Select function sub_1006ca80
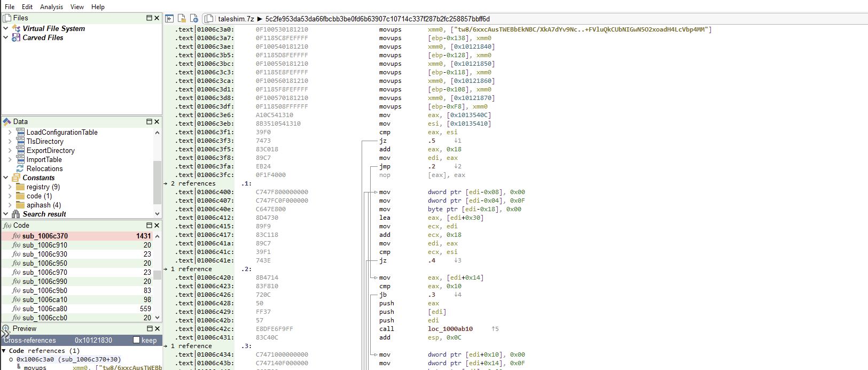The image size is (868, 370). point(77,309)
